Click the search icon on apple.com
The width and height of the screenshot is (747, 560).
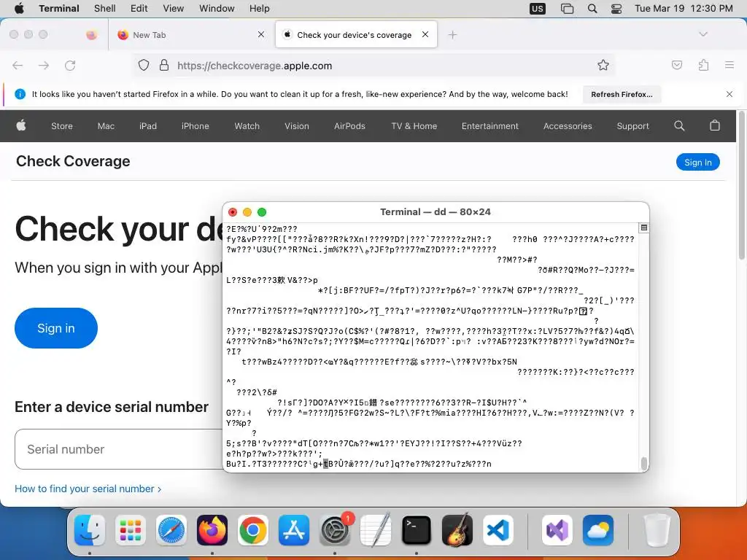tap(679, 125)
